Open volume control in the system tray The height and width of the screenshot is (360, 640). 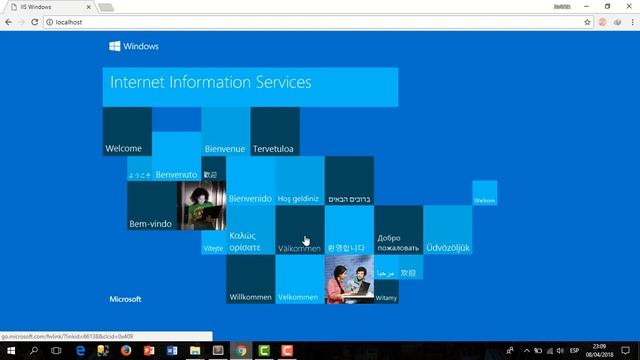coord(560,351)
